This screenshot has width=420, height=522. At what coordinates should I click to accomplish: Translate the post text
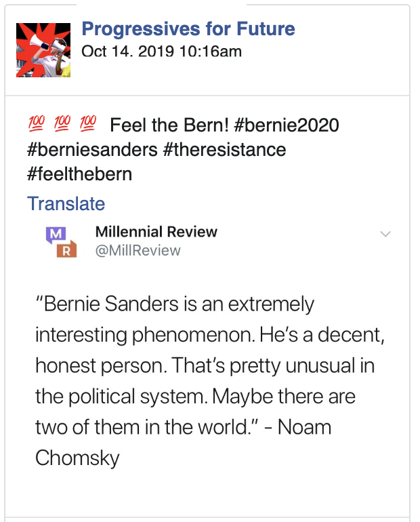pyautogui.click(x=66, y=203)
